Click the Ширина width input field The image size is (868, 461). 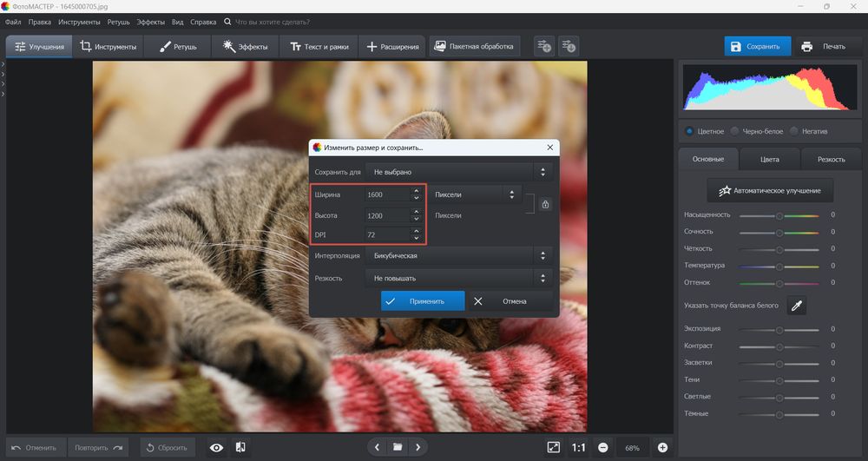387,194
